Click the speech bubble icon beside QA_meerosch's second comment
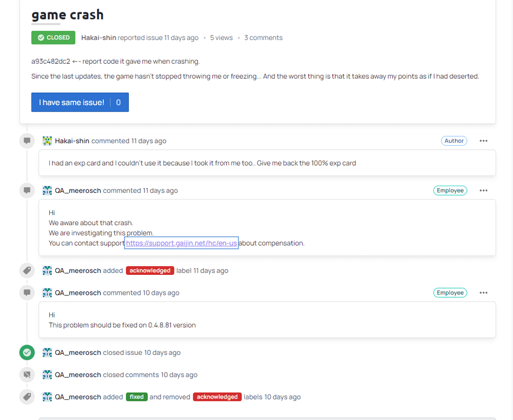Viewport: 513px width, 420px height. coord(27,292)
